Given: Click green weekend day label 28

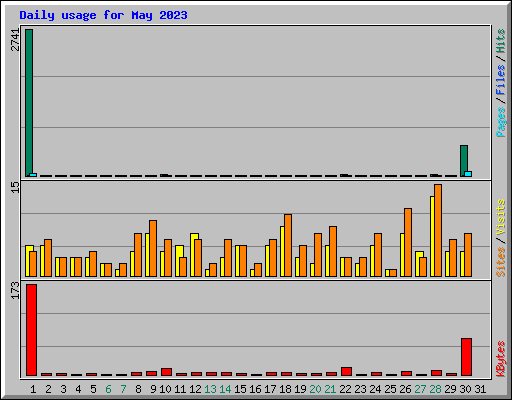Looking at the screenshot, I should click(x=435, y=389).
